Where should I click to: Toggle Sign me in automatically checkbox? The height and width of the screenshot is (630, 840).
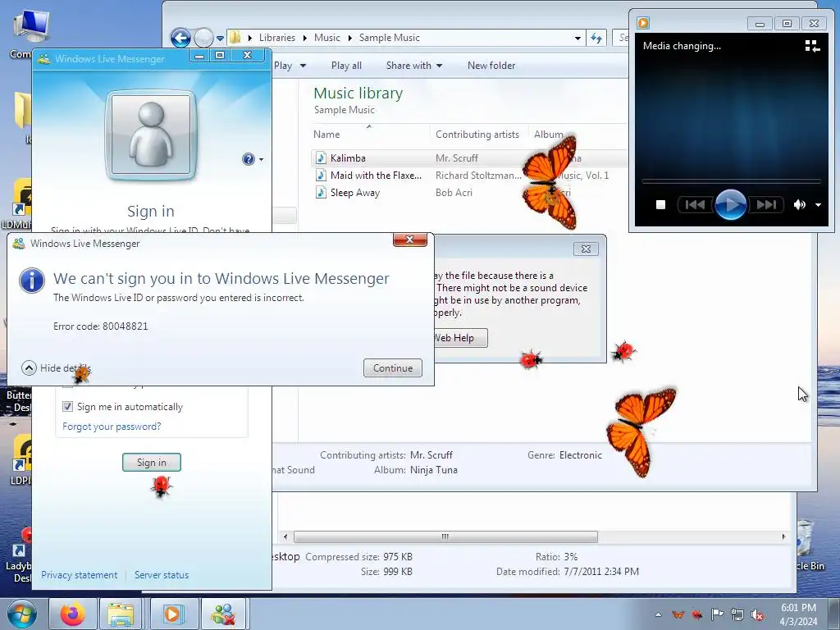(67, 407)
